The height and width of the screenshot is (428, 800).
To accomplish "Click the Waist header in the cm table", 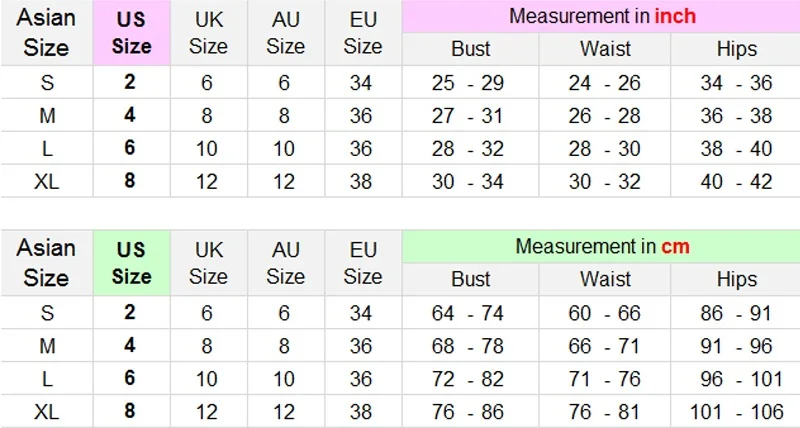I will (x=605, y=279).
